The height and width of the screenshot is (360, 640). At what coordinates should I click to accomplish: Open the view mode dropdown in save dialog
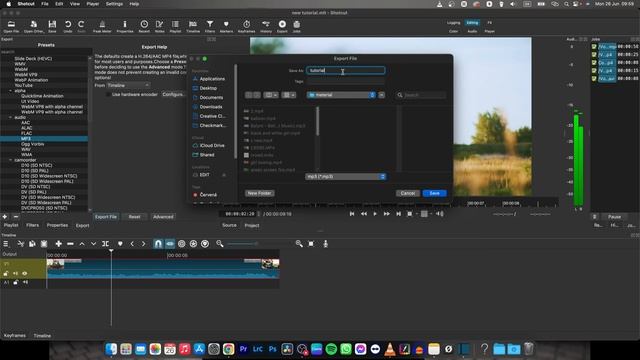point(271,95)
